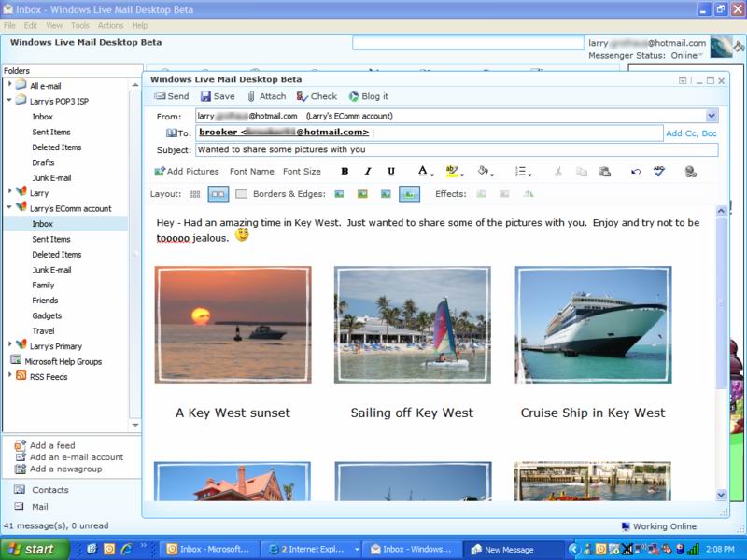747x560 pixels.
Task: Open the Edit menu
Action: 31,26
